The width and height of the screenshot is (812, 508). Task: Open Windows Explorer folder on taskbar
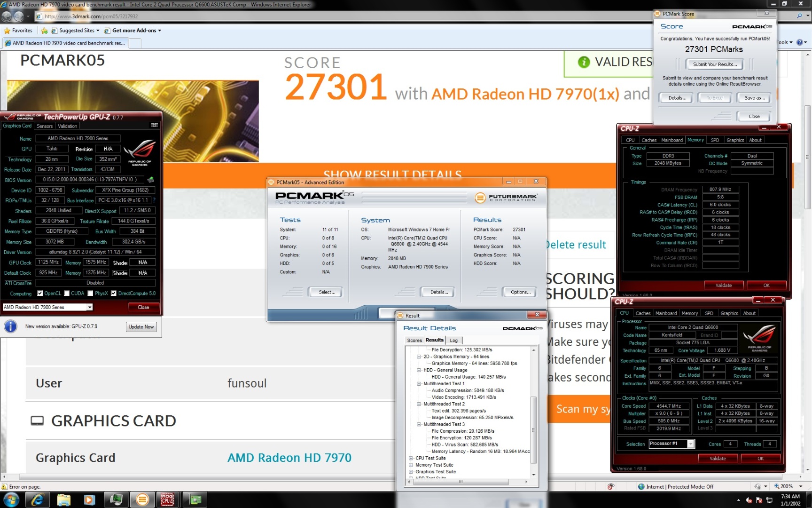(x=63, y=500)
